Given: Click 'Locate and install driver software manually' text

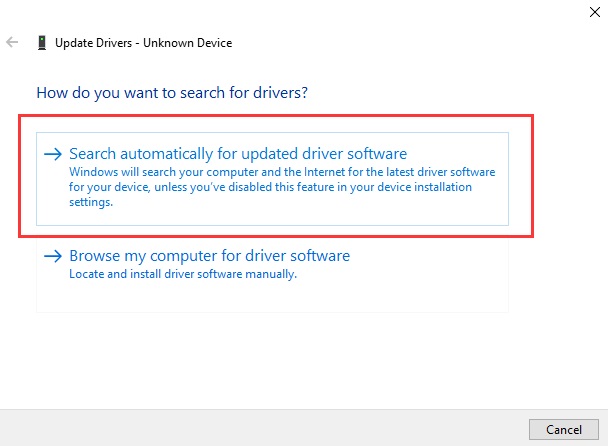Looking at the screenshot, I should [183, 274].
